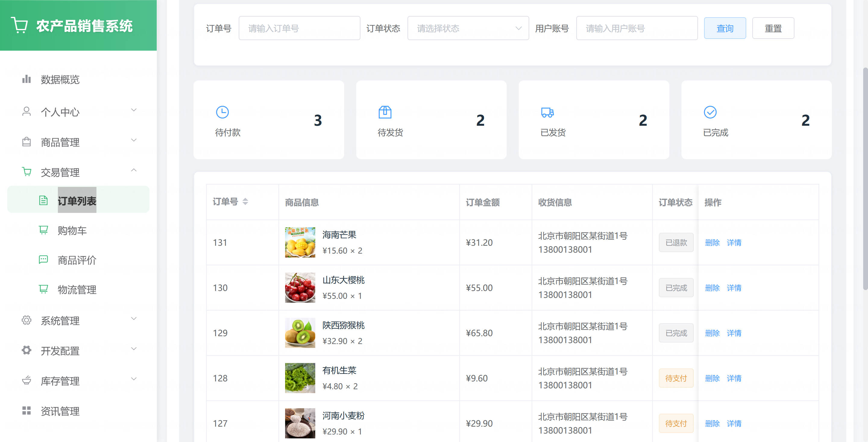Image resolution: width=868 pixels, height=442 pixels.
Task: Click the 待支付 tag for order 128
Action: coord(676,378)
